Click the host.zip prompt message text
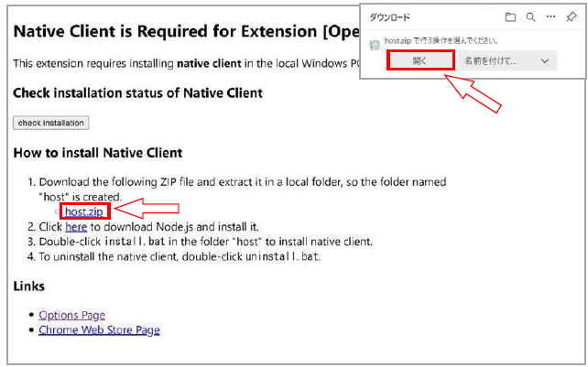 point(430,42)
